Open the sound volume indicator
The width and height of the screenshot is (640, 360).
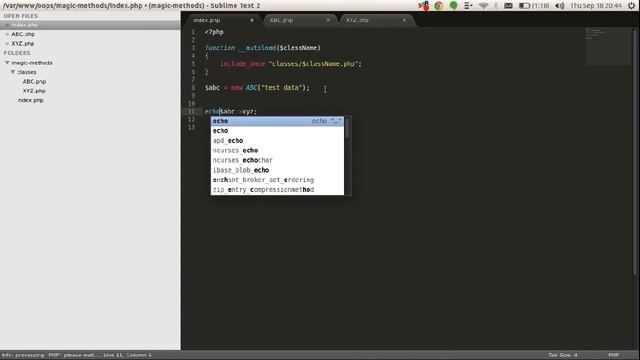(560, 6)
